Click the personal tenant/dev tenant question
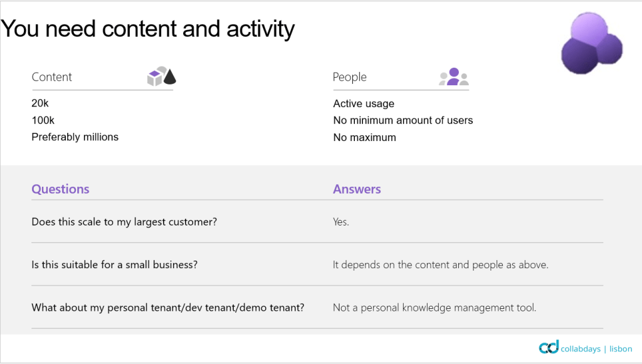 [x=168, y=308]
